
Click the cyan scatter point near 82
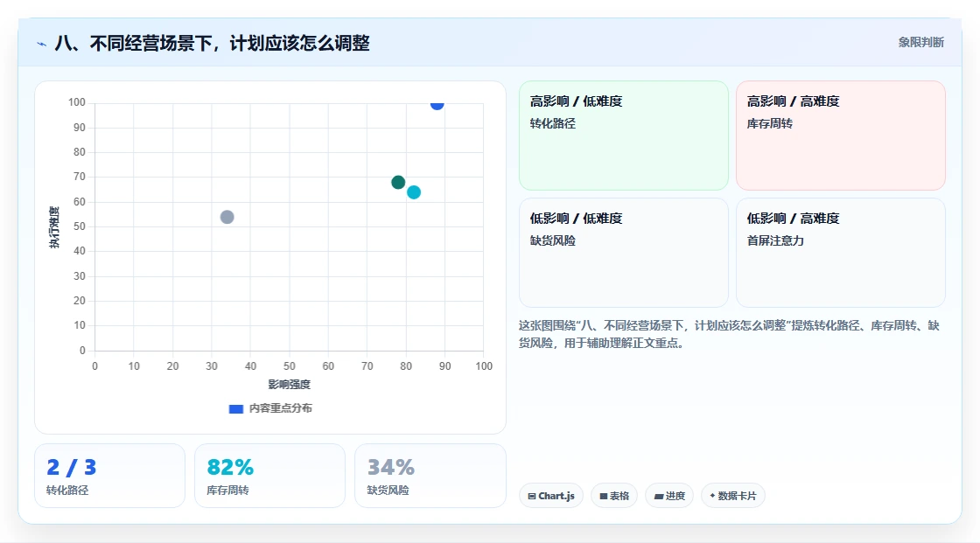[414, 192]
